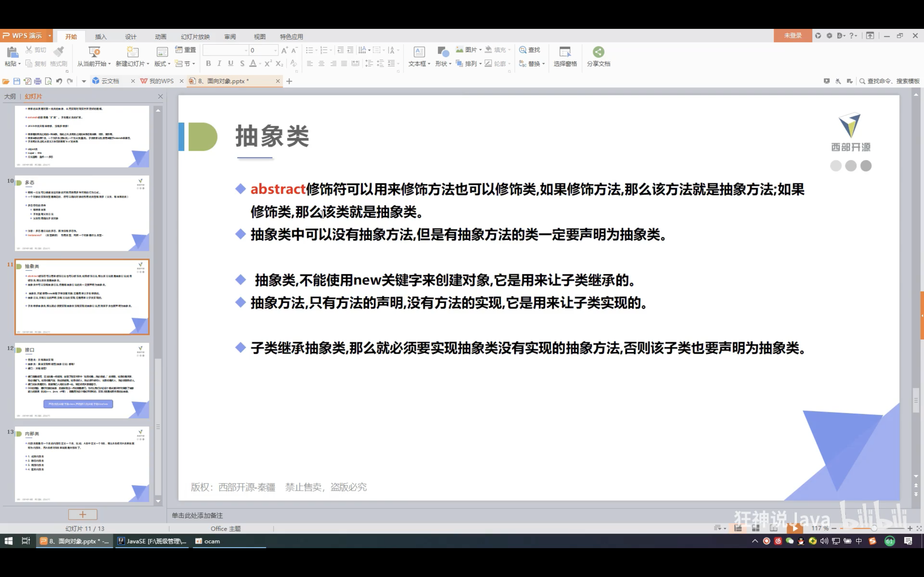Open the Insert ribbon tab
Viewport: 924px width, 577px height.
100,37
